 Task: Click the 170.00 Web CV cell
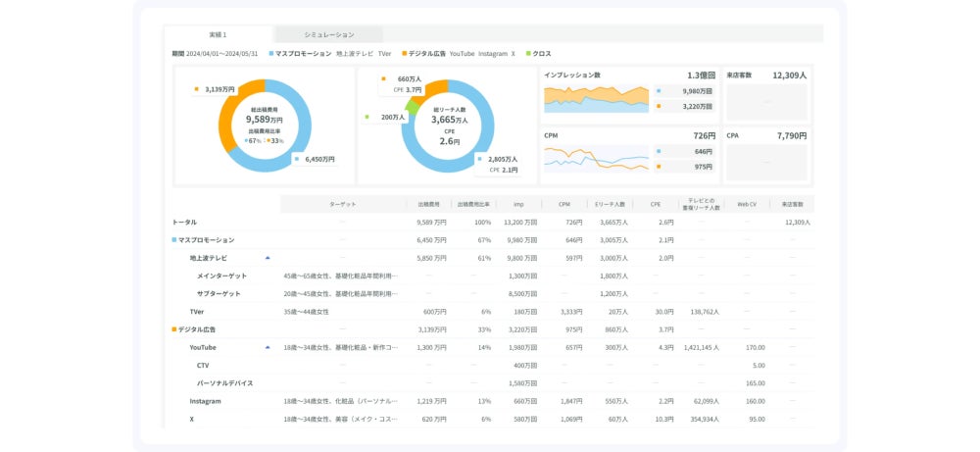pos(755,347)
